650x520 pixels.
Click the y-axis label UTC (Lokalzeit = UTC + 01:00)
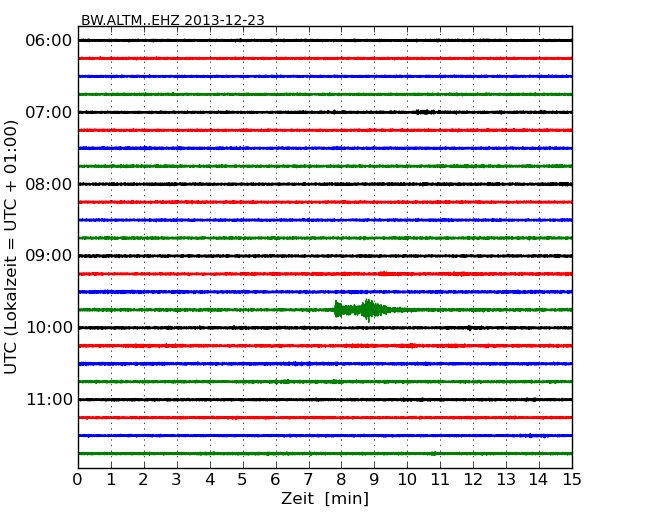11,247
